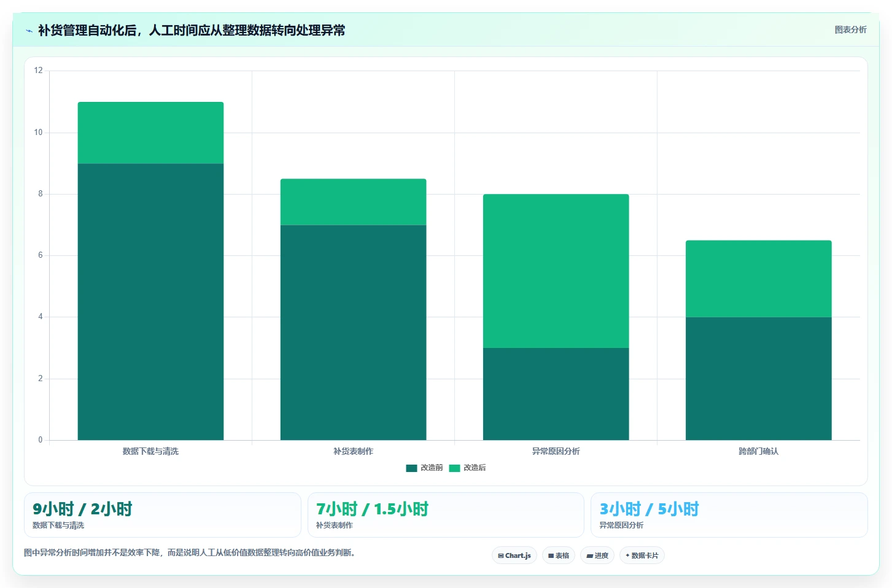Select the 改造后 bar segment for 数据下载与清洗
The image size is (892, 588).
pos(150,133)
